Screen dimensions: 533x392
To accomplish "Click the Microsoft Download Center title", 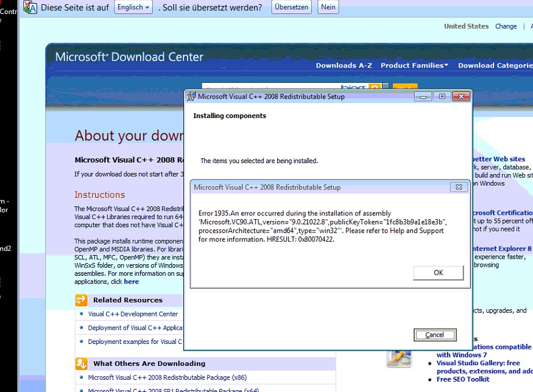I will [x=129, y=57].
